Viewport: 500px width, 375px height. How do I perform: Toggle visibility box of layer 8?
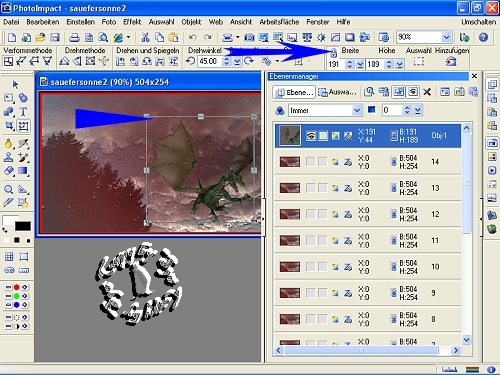tap(311, 319)
